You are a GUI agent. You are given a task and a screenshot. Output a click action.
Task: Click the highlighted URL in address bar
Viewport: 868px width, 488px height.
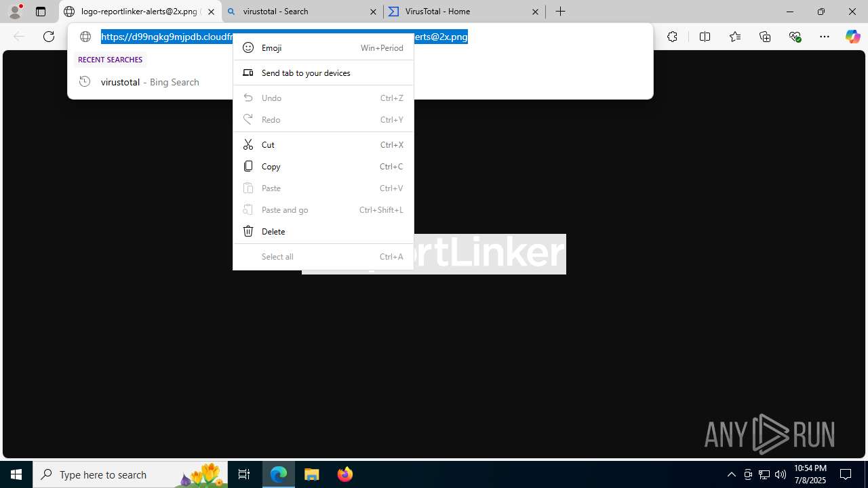click(x=167, y=37)
